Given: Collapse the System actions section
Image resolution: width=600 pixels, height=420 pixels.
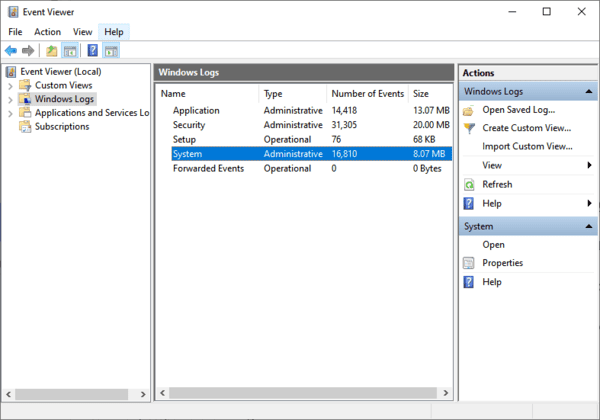Looking at the screenshot, I should [x=588, y=227].
